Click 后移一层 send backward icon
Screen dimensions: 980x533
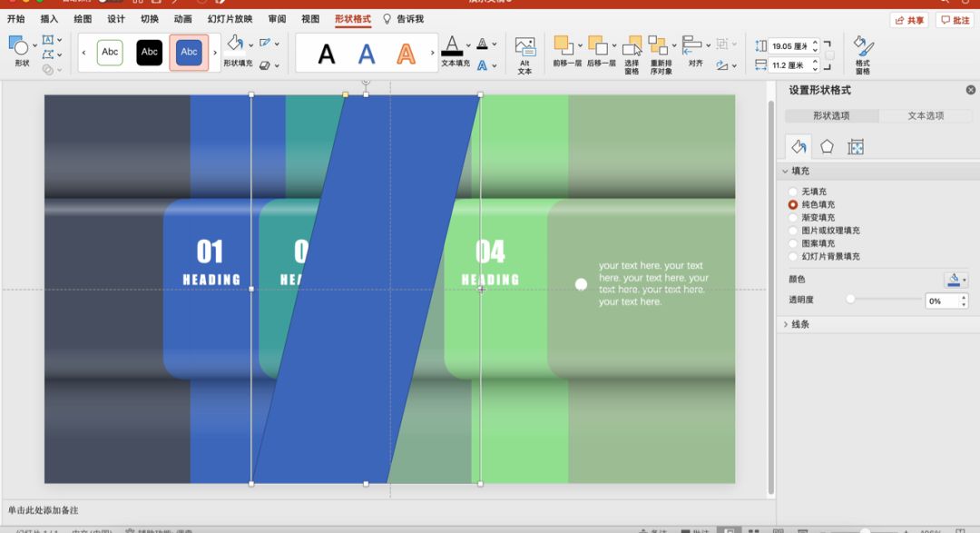[598, 45]
